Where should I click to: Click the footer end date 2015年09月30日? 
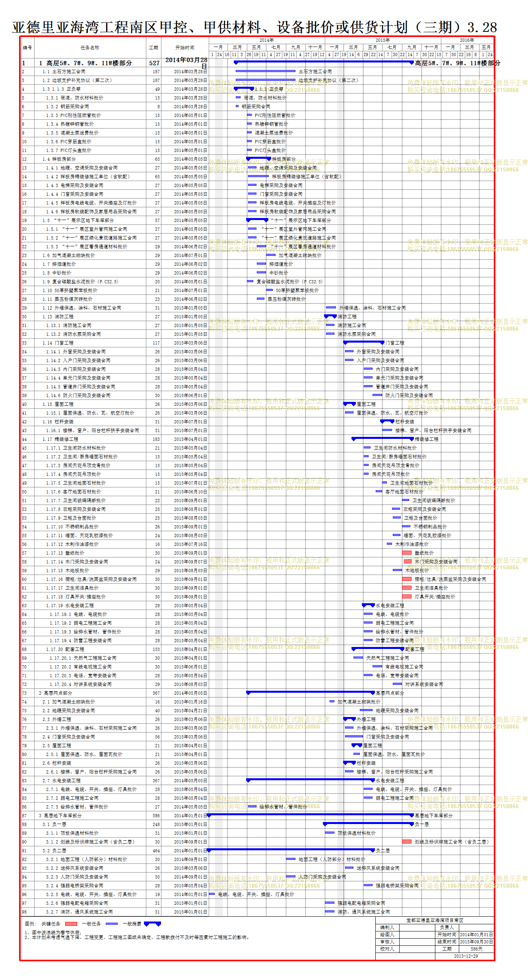476,942
